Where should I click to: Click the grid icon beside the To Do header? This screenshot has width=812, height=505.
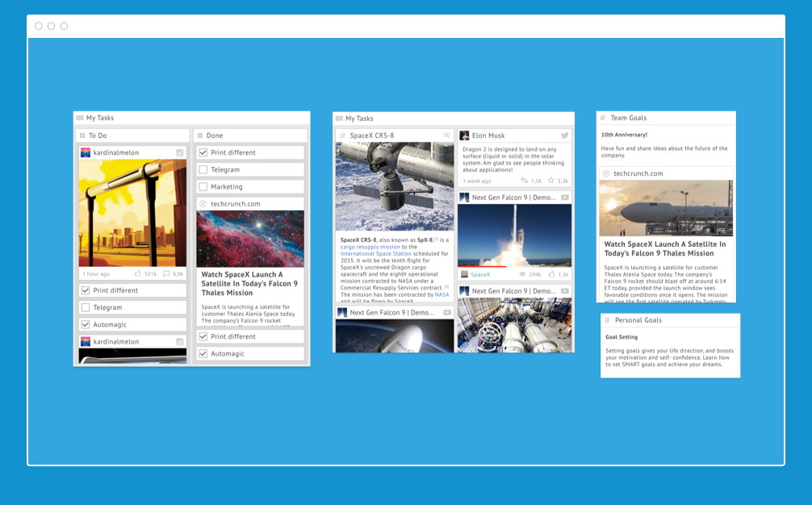click(82, 136)
